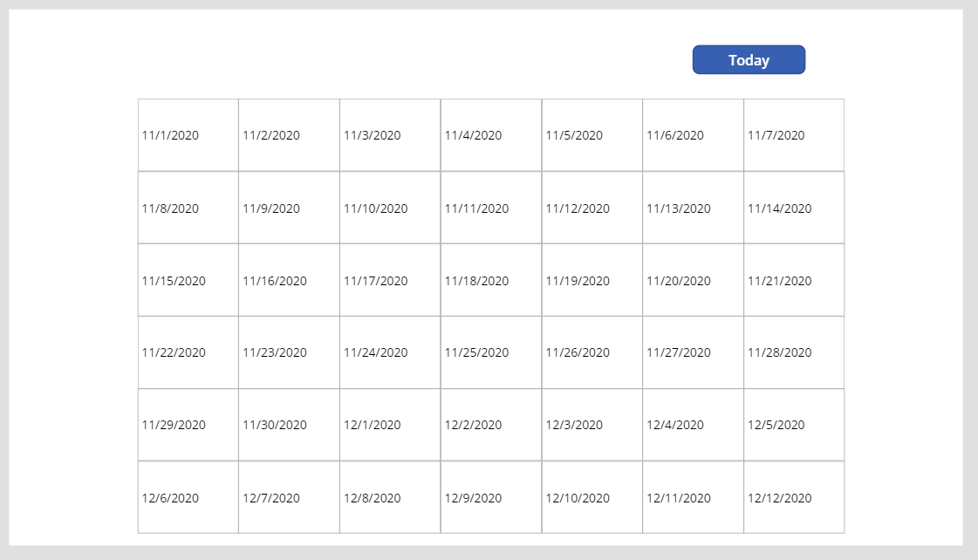The height and width of the screenshot is (560, 978).
Task: Click the 12/5/2020 calendar cell
Action: click(x=793, y=425)
